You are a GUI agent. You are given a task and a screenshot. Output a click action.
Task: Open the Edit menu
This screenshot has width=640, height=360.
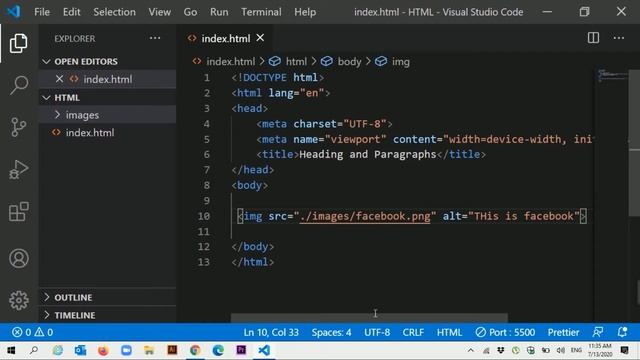[x=71, y=12]
